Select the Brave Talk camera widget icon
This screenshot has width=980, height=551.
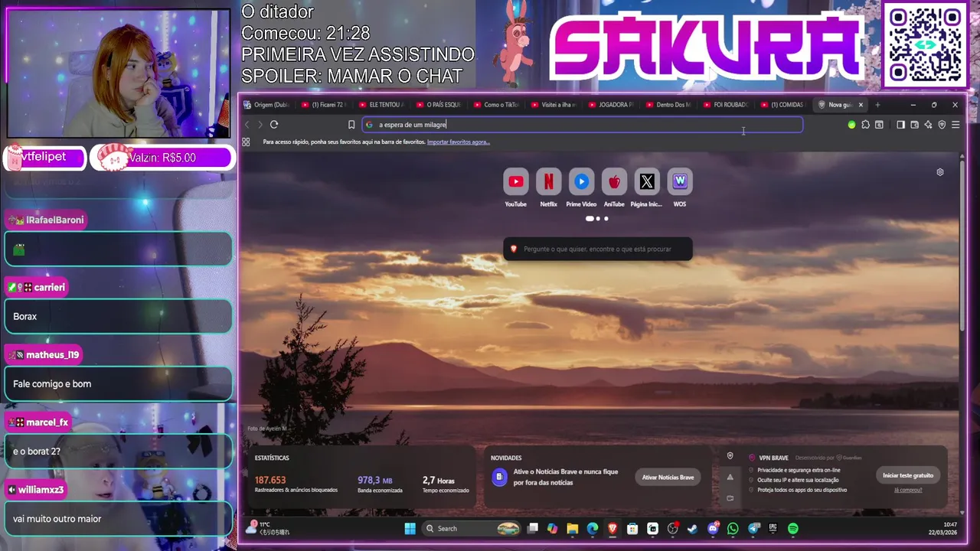[x=730, y=497]
